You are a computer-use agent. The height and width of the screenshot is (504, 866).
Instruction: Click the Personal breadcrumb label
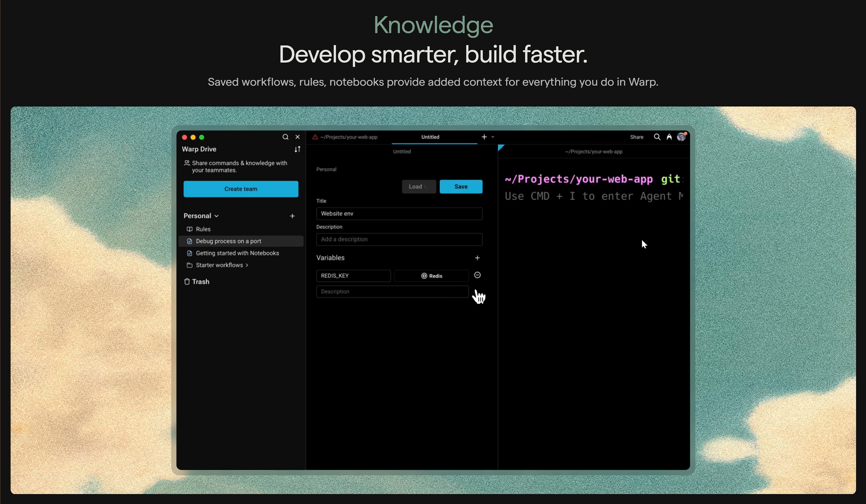326,170
